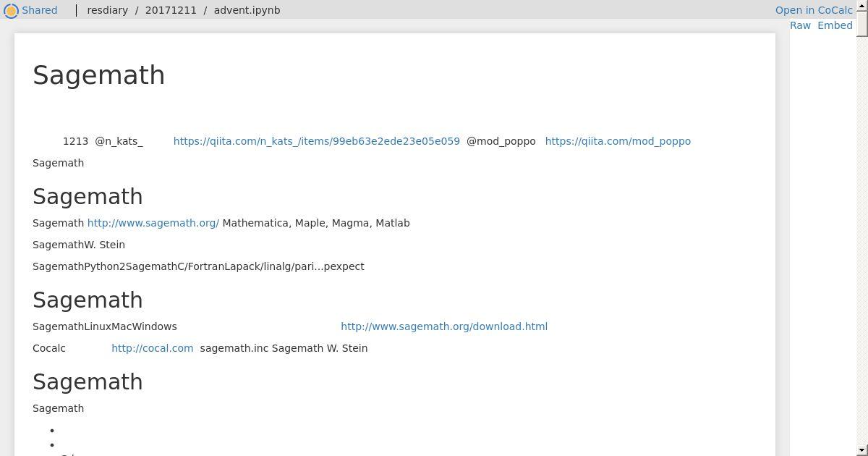Go to the resdiary folder breadcrumb
This screenshot has width=868, height=456.
108,10
